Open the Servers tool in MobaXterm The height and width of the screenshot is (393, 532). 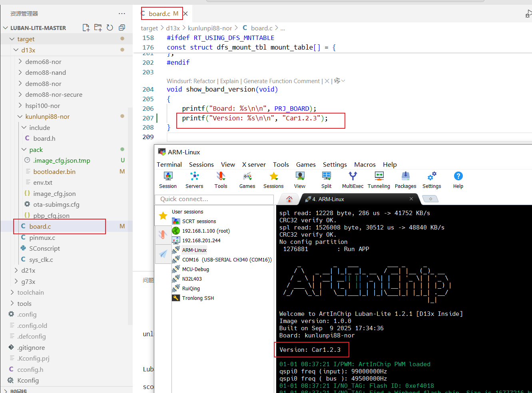(194, 180)
